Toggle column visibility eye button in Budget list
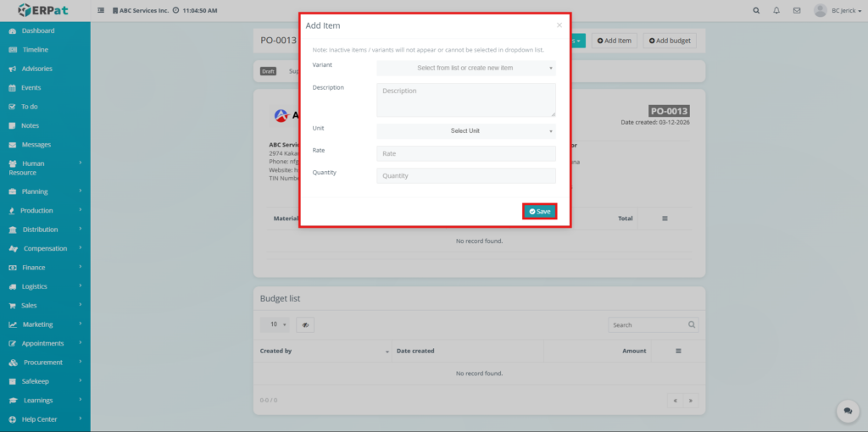868x432 pixels. 304,324
